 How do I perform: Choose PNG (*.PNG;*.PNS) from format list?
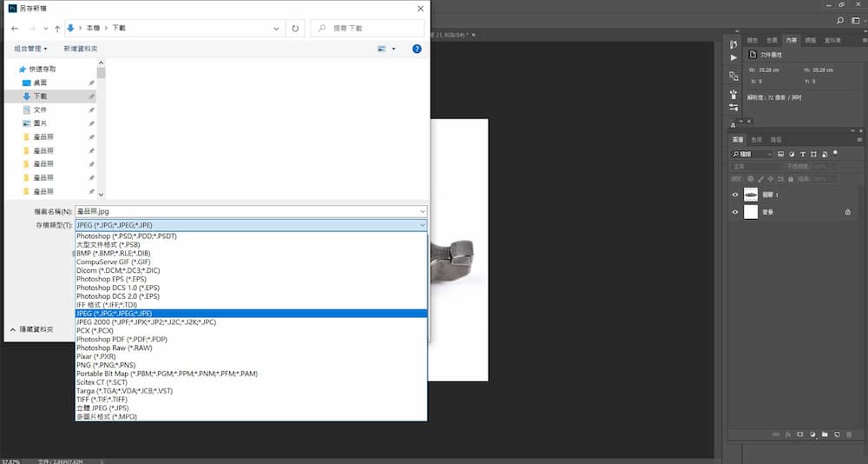click(x=105, y=365)
